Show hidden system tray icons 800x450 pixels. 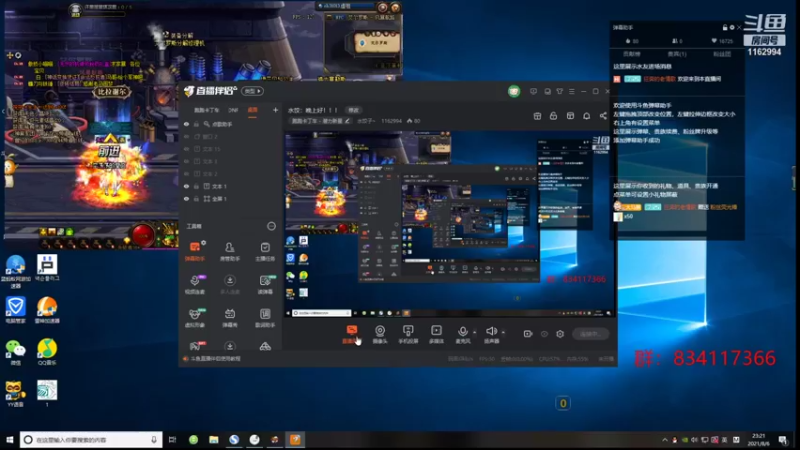pyautogui.click(x=665, y=440)
